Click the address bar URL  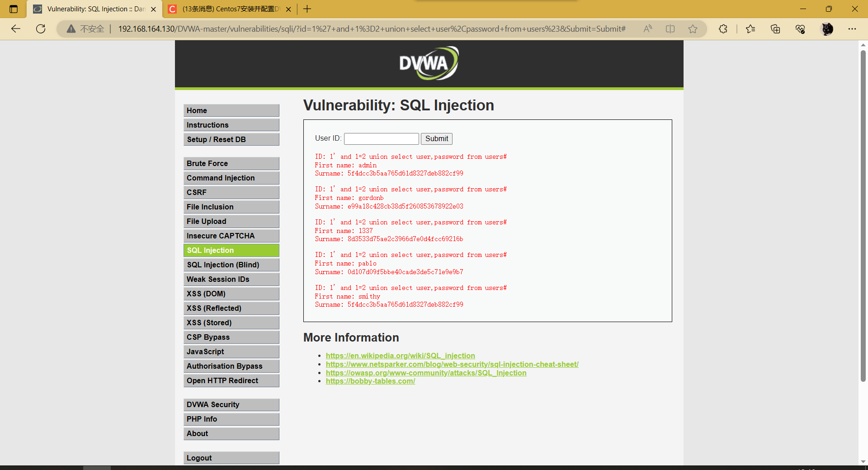372,29
